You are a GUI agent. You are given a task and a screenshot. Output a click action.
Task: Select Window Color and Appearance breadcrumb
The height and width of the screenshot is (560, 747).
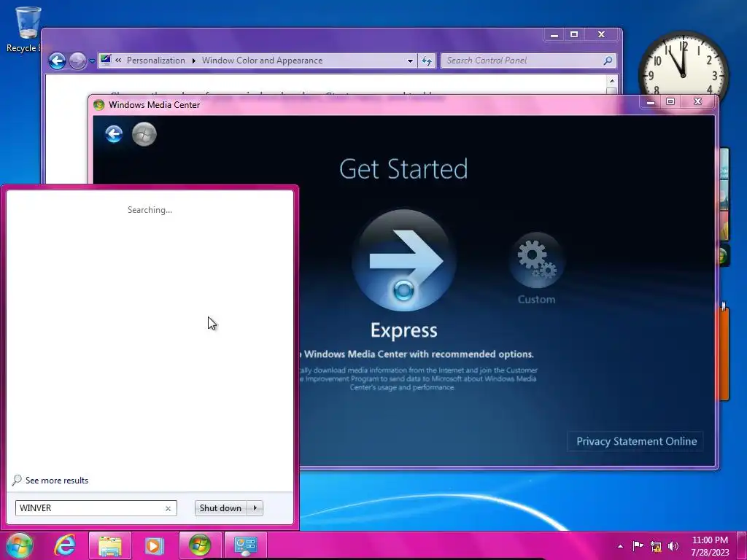click(x=262, y=61)
